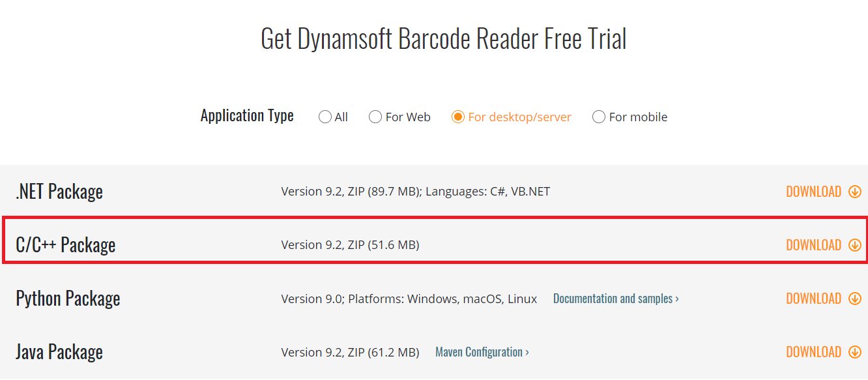Click DOWNLOAD text for .NET Package
The width and height of the screenshot is (868, 380).
pos(813,192)
